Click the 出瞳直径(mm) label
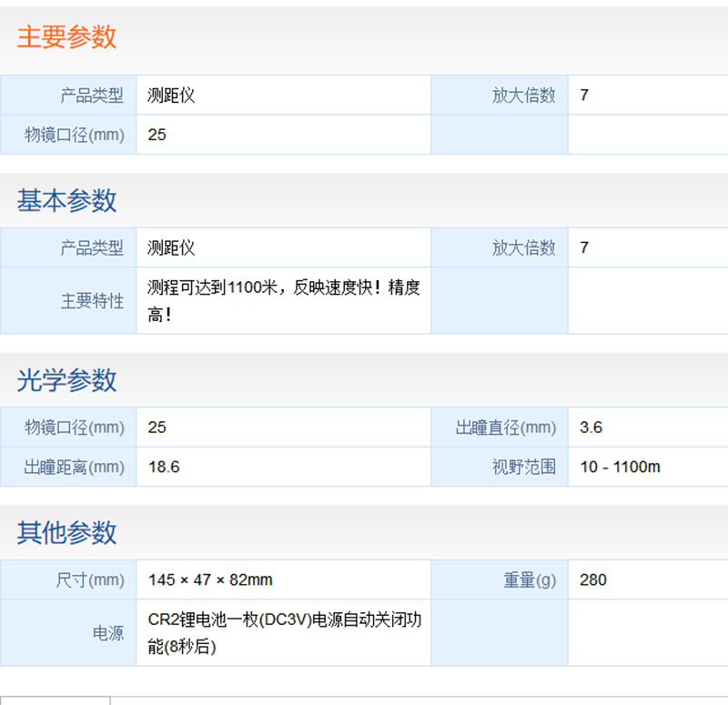 [505, 428]
